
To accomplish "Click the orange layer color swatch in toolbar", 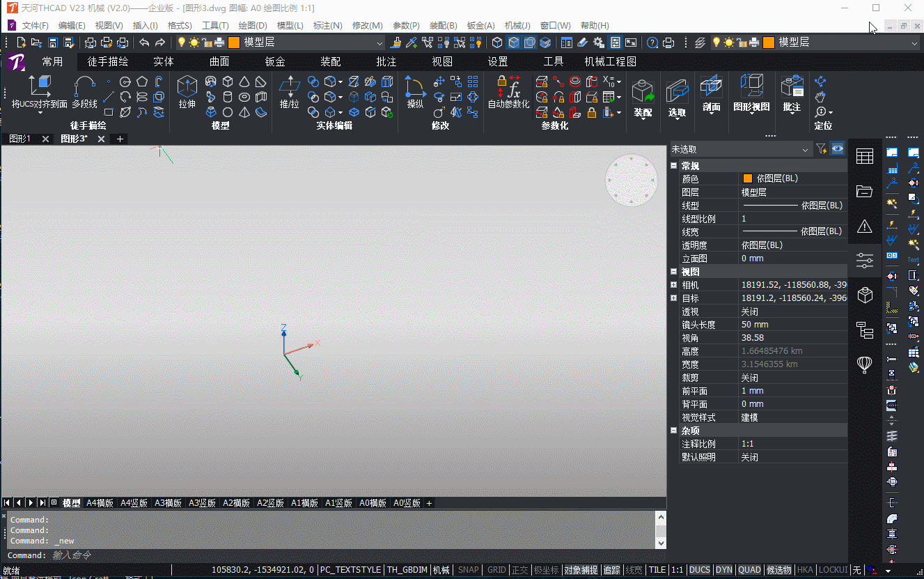I will click(233, 43).
